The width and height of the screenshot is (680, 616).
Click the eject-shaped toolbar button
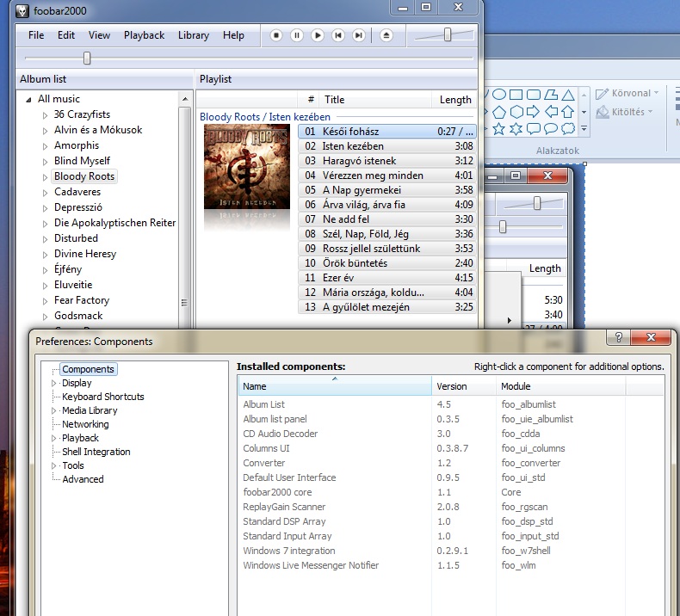coord(386,35)
